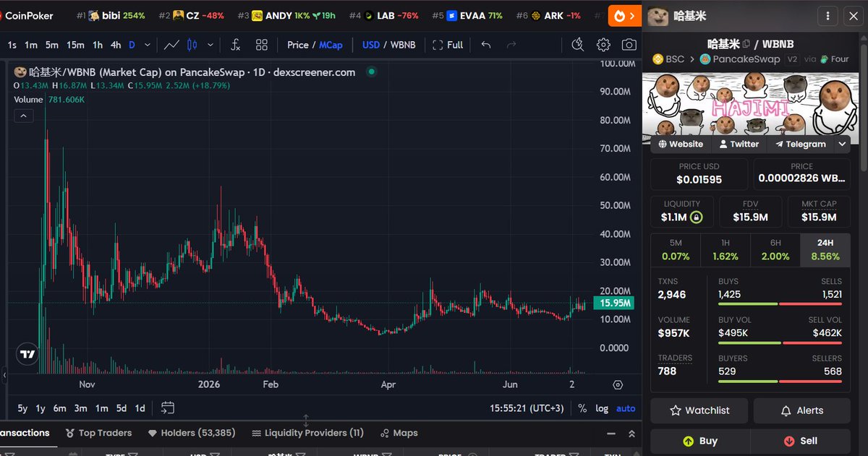
Task: Open the indicators fx icon
Action: point(235,45)
